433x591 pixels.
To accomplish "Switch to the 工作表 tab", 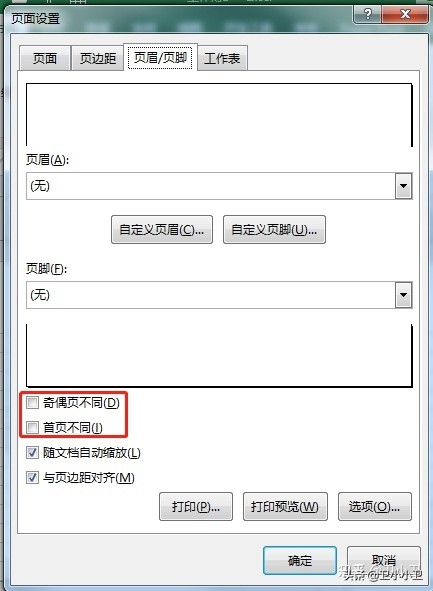I will (x=222, y=58).
